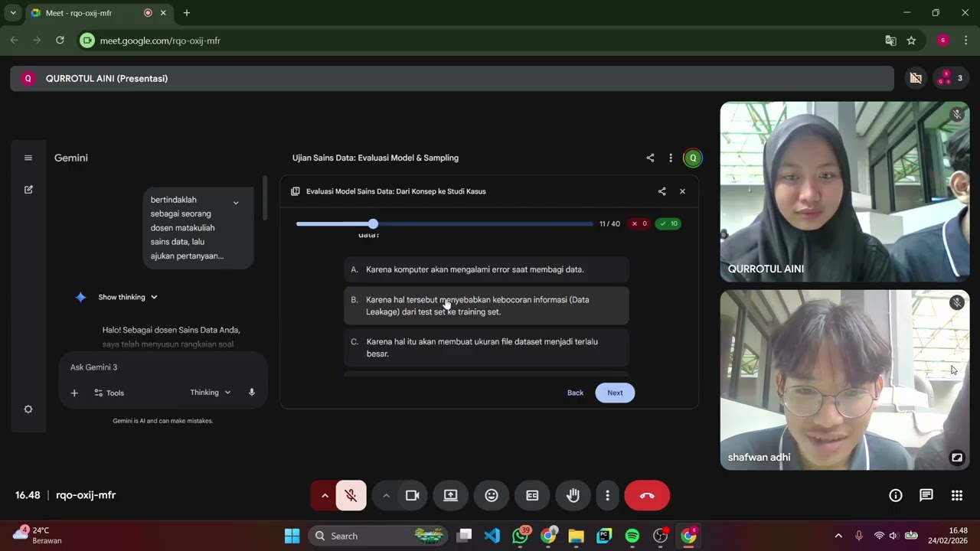Open Chrome three-dot menu

point(966,41)
